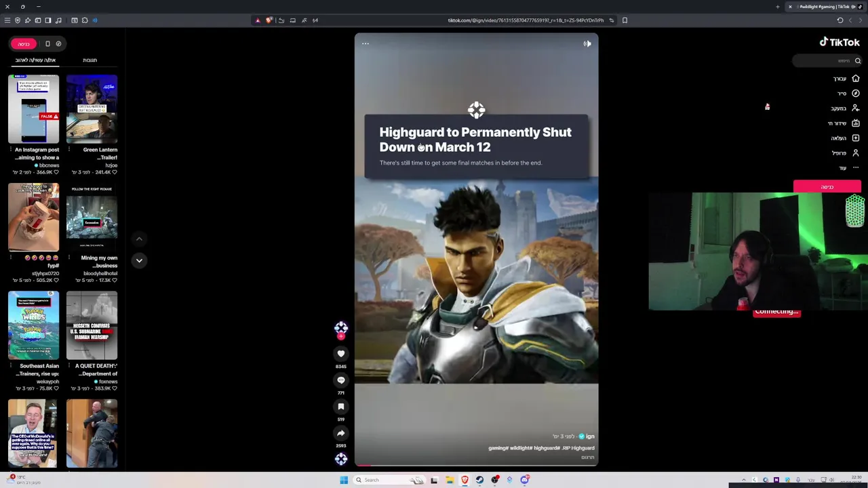Switch to the comments tab in left panel
The image size is (868, 488).
pos(90,60)
